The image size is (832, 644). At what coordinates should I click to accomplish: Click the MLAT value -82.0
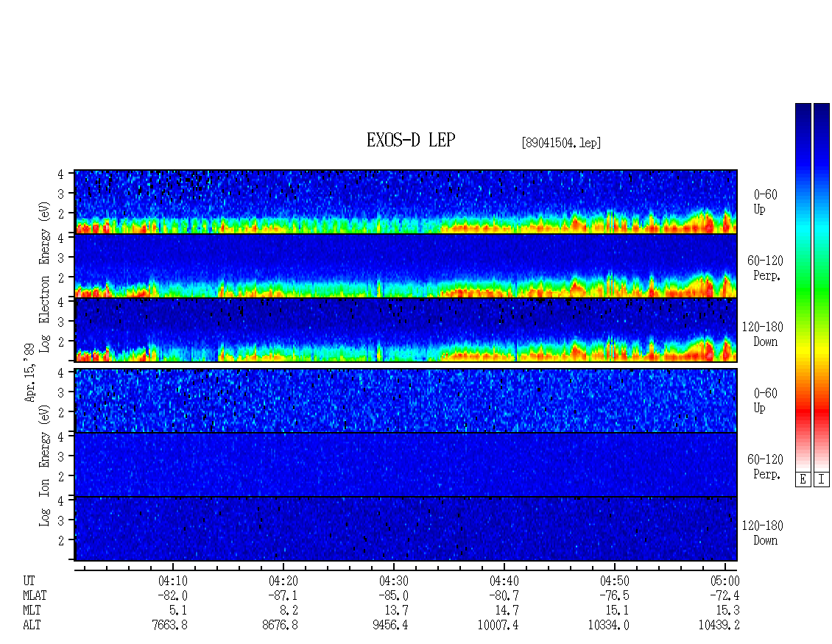coord(173,595)
